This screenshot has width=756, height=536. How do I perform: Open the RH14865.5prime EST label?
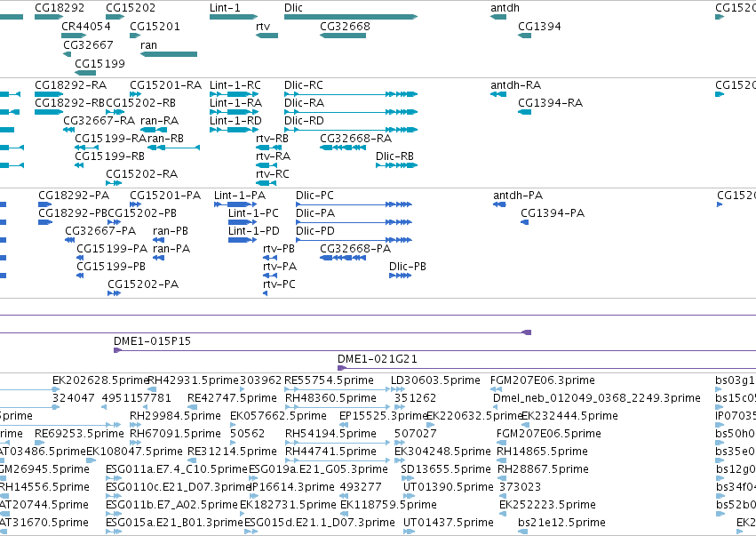pos(542,452)
